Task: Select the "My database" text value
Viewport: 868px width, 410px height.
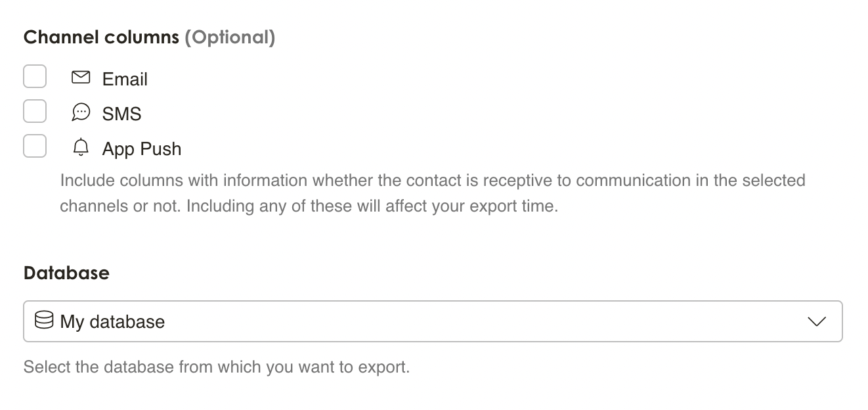Action: coord(112,322)
